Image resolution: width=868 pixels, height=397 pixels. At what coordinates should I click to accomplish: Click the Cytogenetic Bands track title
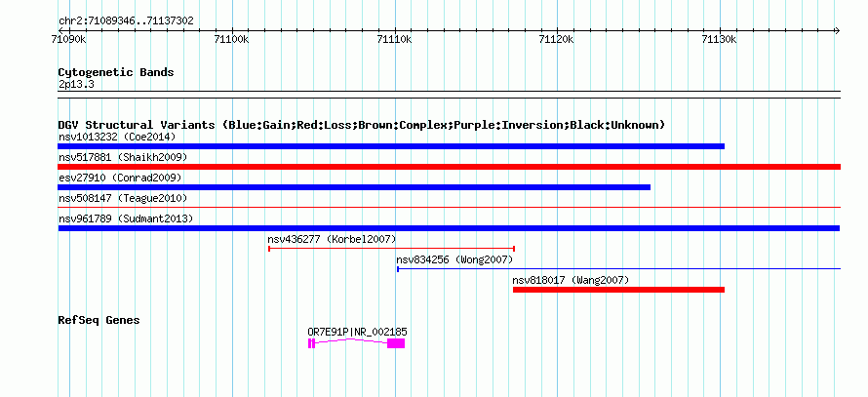click(116, 72)
